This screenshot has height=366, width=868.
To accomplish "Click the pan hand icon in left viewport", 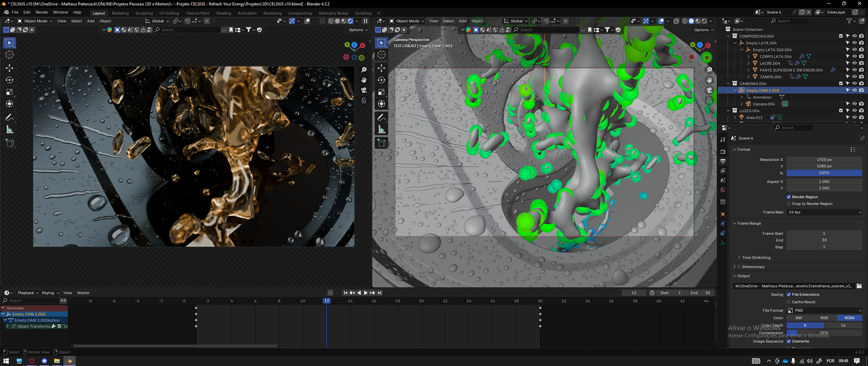I will [364, 80].
